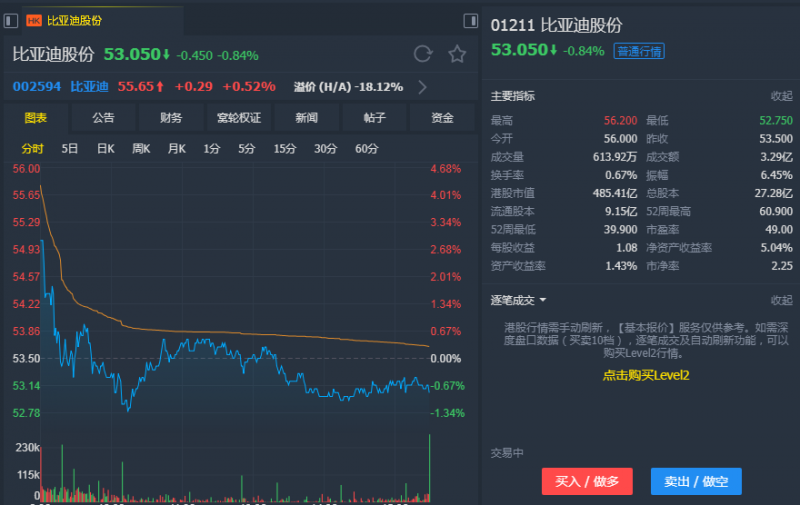
Task: Click the left sidebar panel toggle icon
Action: coord(11,21)
